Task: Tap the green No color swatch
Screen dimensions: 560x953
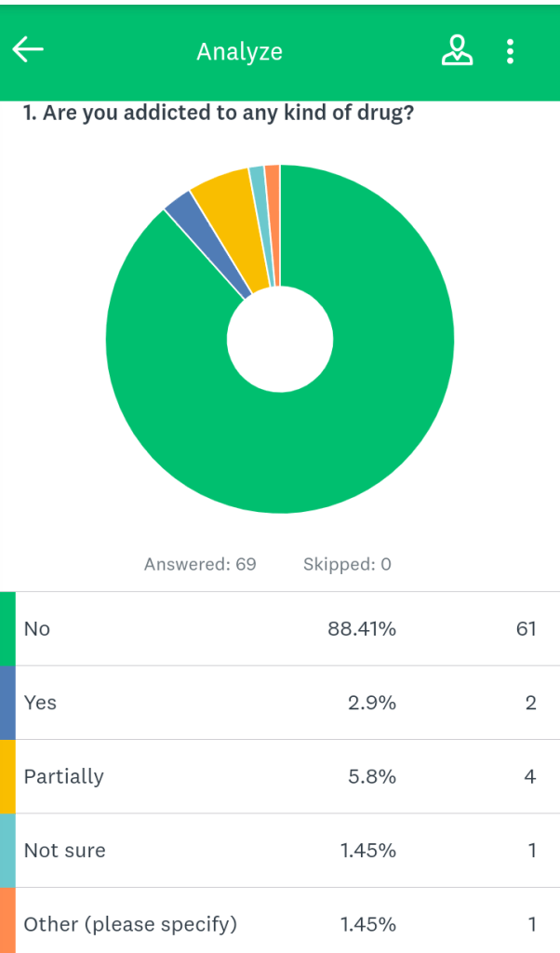Action: [7, 628]
